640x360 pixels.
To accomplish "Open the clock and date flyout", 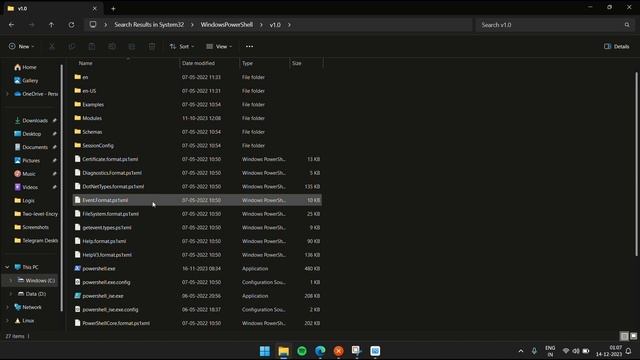I will [x=609, y=351].
